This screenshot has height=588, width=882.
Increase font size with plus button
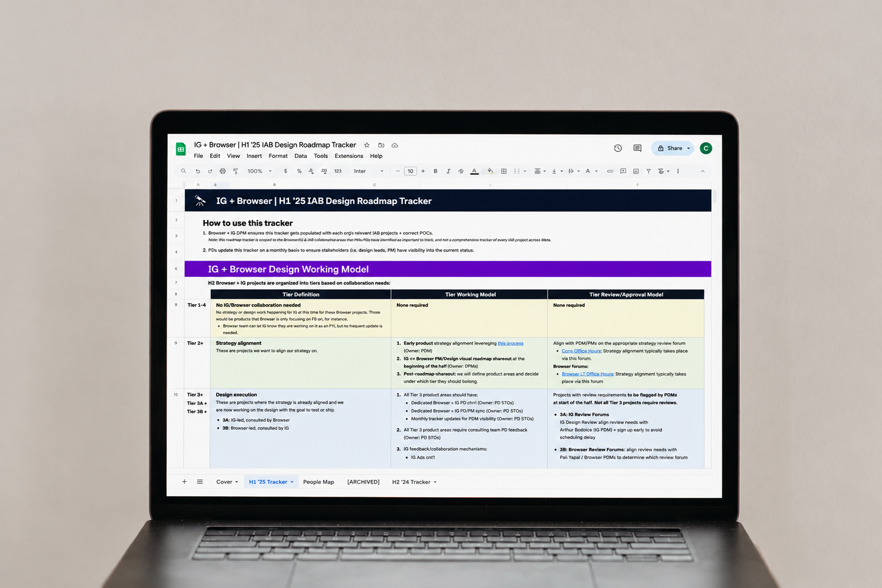tap(423, 171)
